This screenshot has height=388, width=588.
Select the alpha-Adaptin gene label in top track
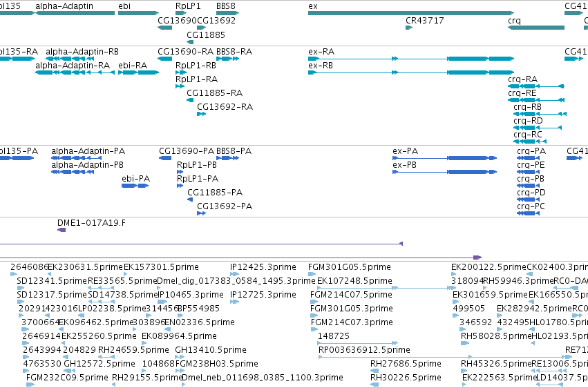coord(64,6)
